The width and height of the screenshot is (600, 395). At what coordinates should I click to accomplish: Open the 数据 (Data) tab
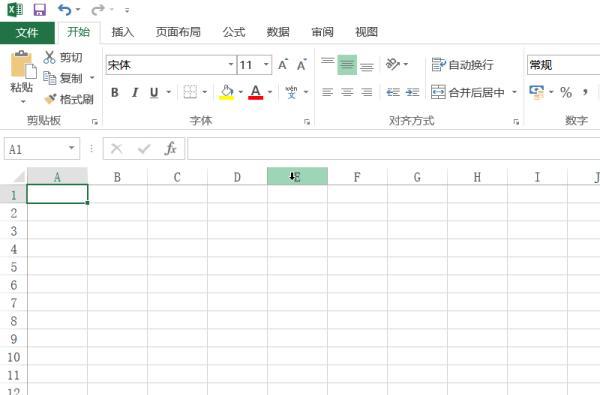[278, 32]
